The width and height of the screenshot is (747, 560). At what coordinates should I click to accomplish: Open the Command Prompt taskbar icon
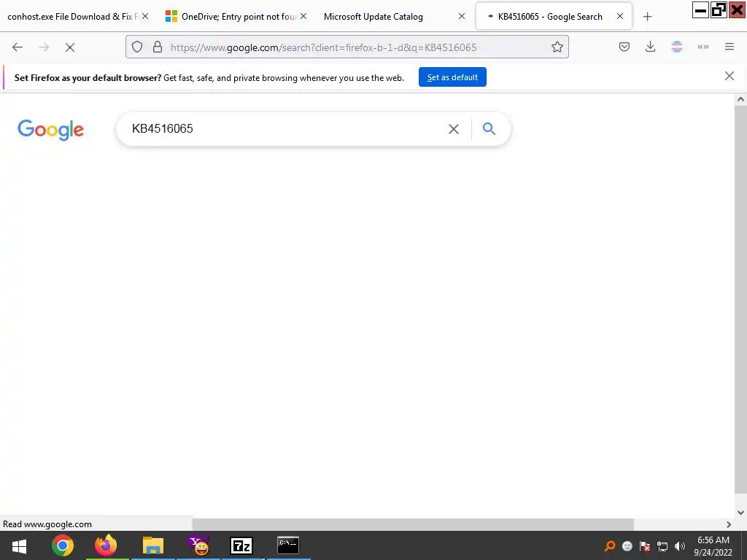(288, 545)
